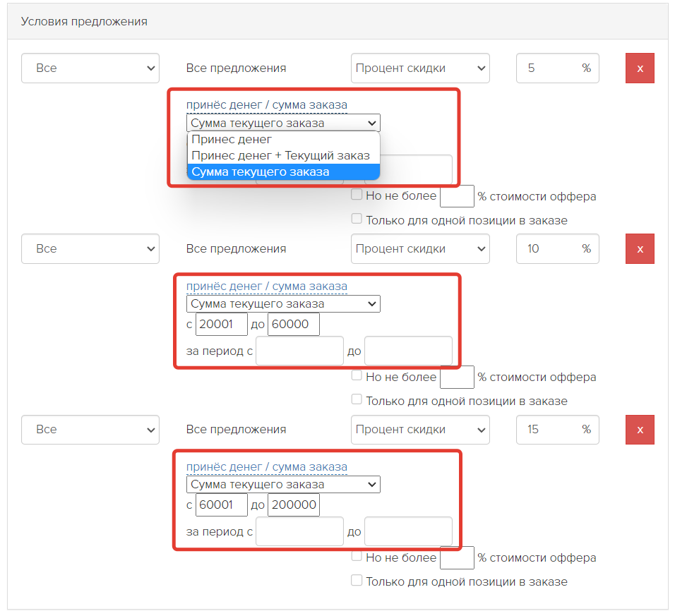Click period start field in the 10% row

pos(299,351)
